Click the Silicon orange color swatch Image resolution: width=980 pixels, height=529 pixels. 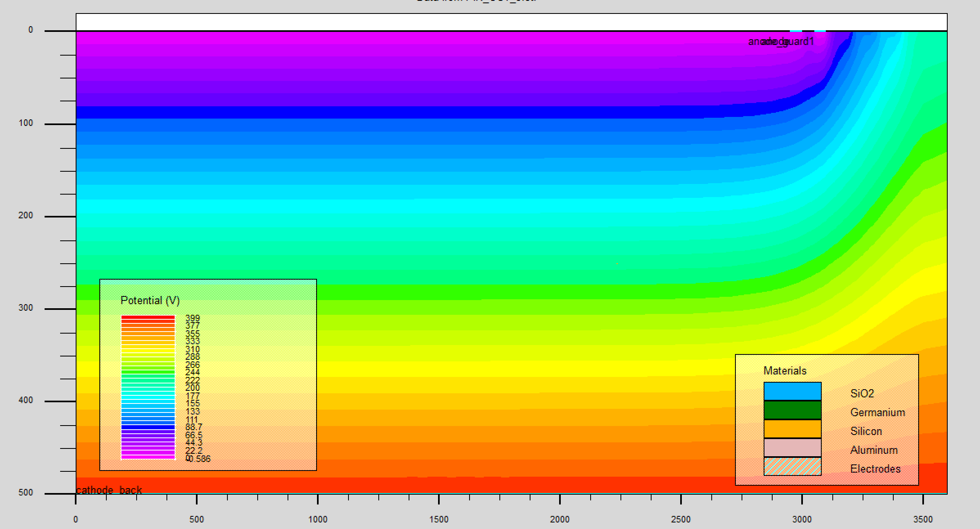(x=792, y=429)
